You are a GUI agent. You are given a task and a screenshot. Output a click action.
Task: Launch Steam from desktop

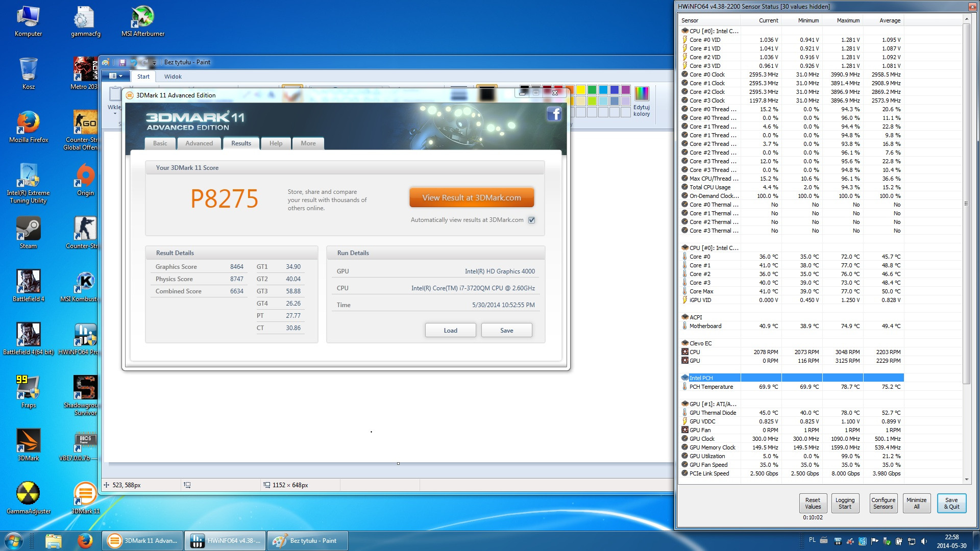[29, 233]
